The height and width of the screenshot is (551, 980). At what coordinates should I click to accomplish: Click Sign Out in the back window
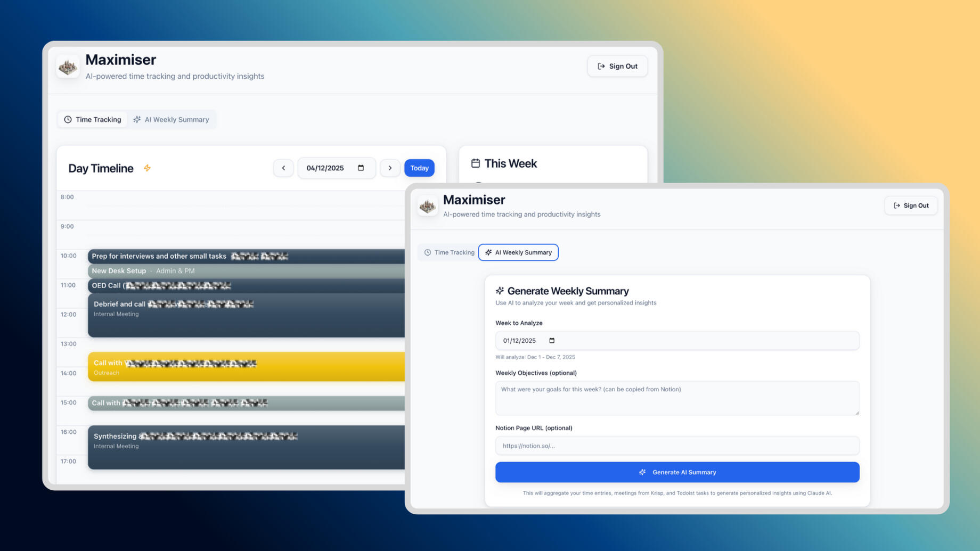617,67
